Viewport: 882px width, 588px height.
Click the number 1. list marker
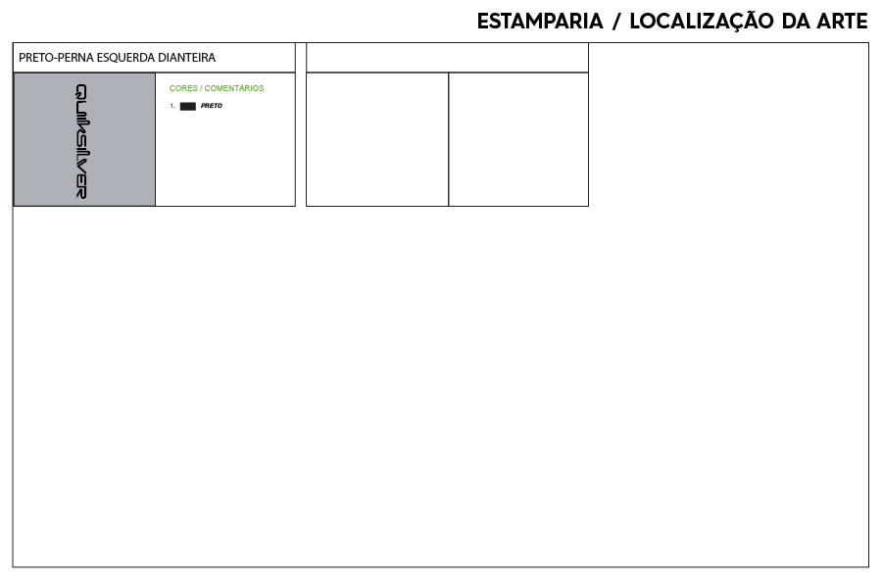tap(172, 106)
